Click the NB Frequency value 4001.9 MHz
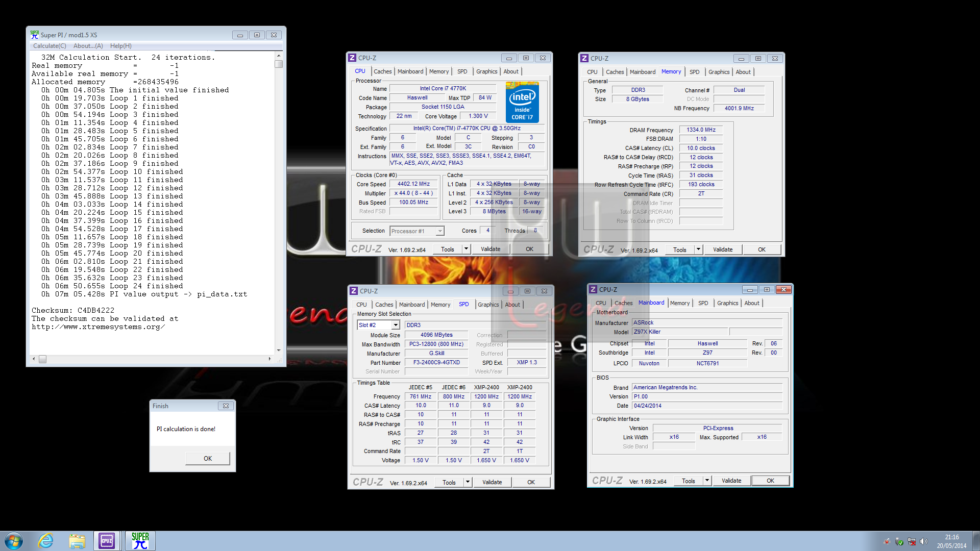 pos(739,108)
